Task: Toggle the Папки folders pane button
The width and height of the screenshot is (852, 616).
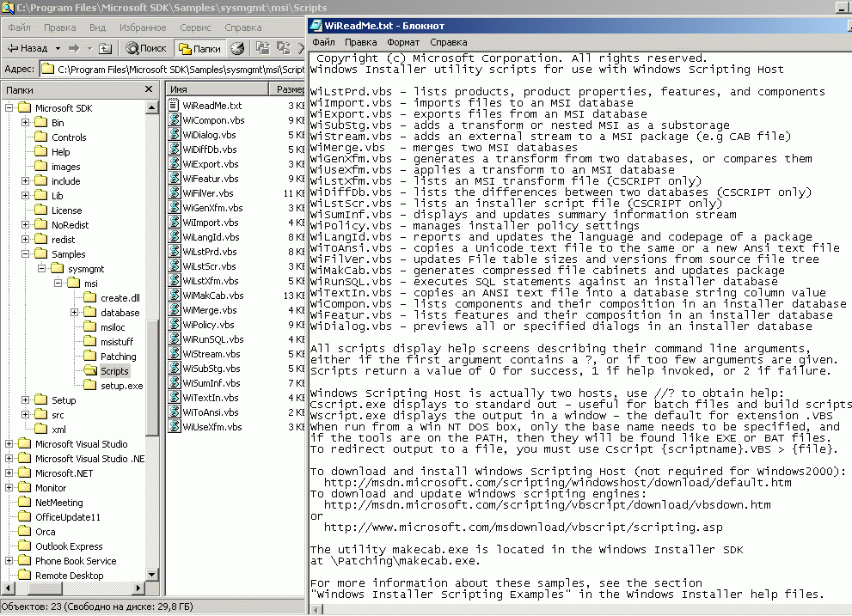Action: click(200, 48)
